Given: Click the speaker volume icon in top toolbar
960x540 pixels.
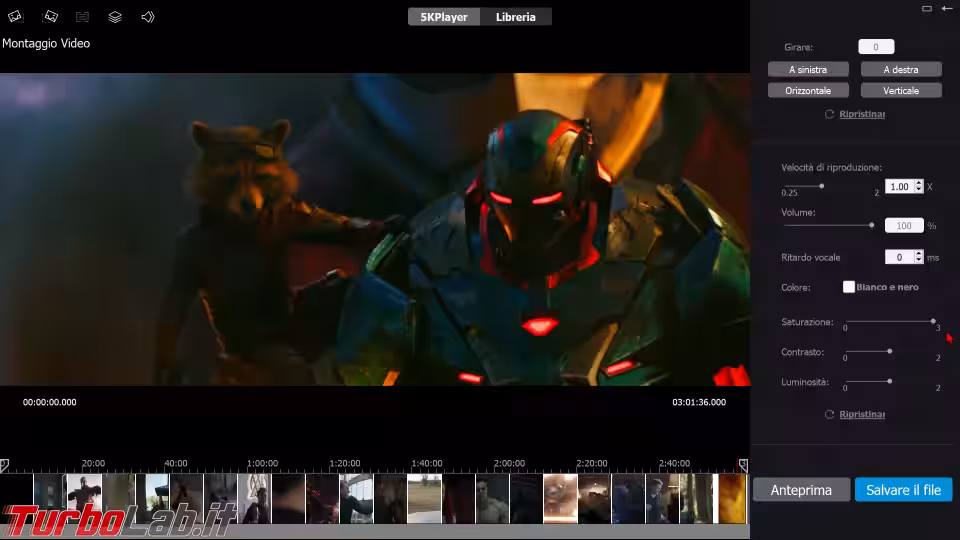Looking at the screenshot, I should point(148,17).
